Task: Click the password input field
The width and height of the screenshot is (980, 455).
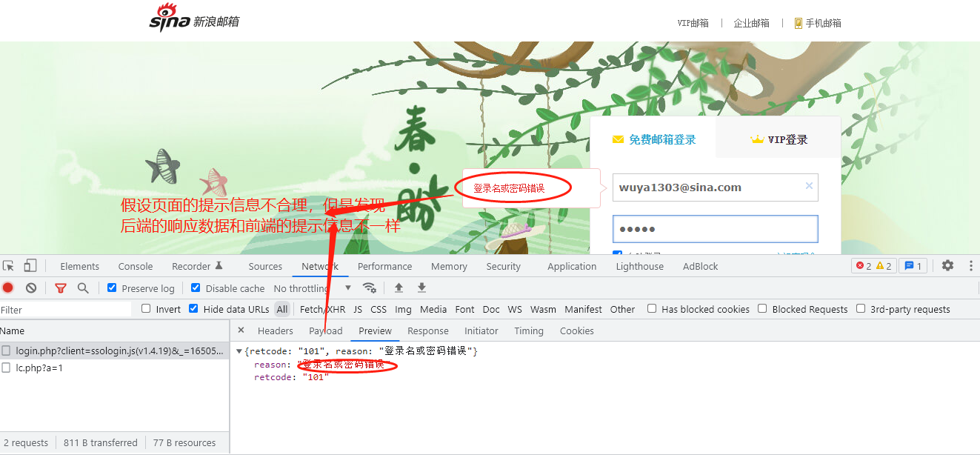Action: click(716, 229)
